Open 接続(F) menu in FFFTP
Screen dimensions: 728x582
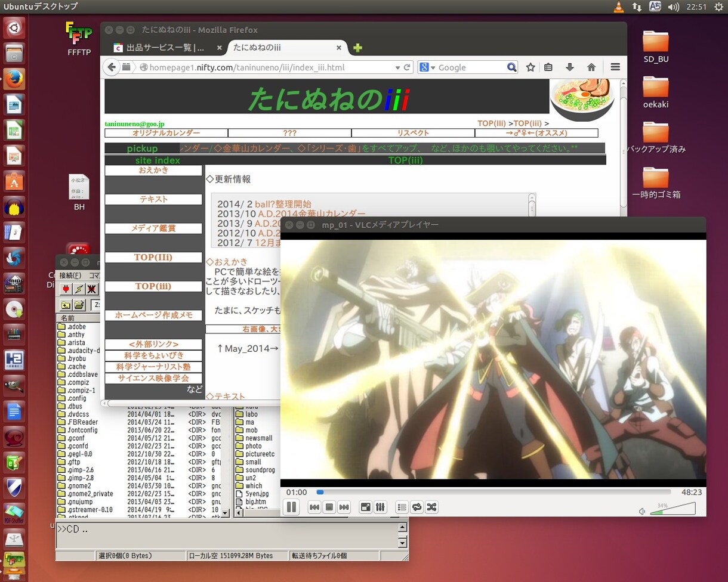(x=70, y=275)
